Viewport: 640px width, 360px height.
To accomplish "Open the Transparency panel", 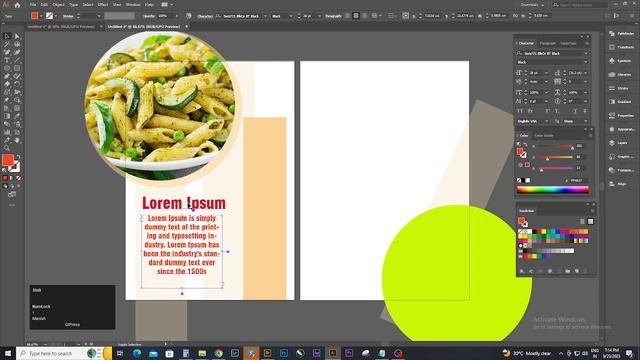I will click(622, 170).
